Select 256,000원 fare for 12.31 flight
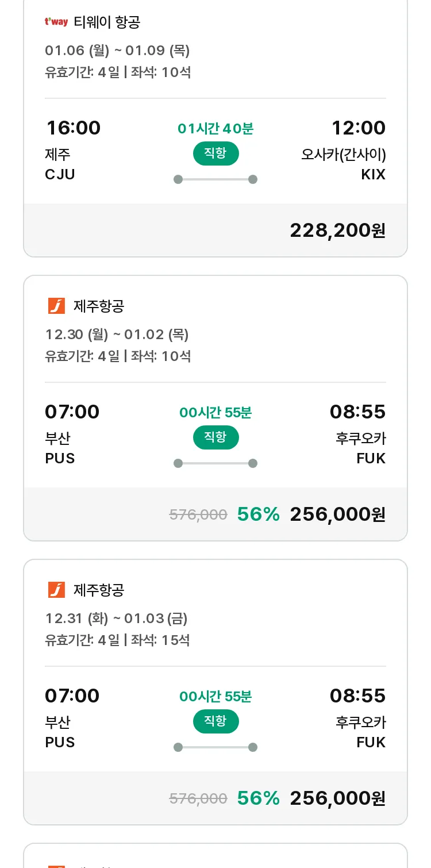 coord(337,798)
